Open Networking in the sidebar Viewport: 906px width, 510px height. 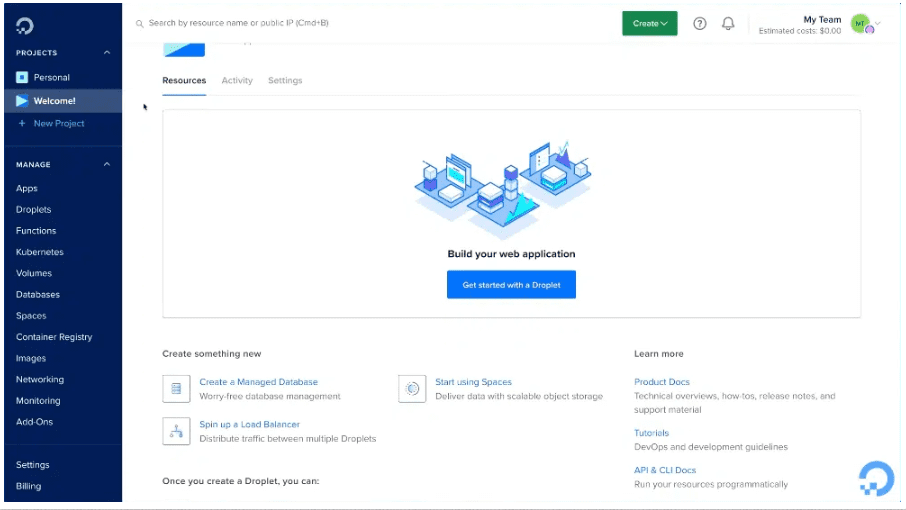[x=39, y=379]
